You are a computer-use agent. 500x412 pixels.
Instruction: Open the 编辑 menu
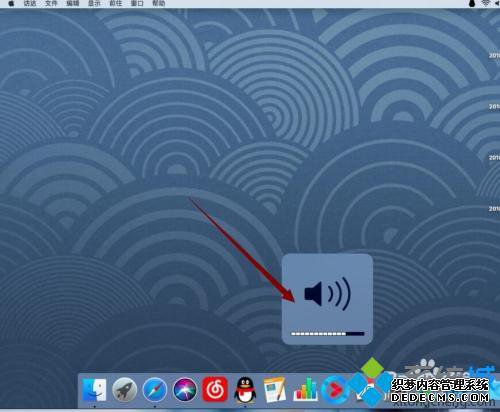tap(73, 3)
